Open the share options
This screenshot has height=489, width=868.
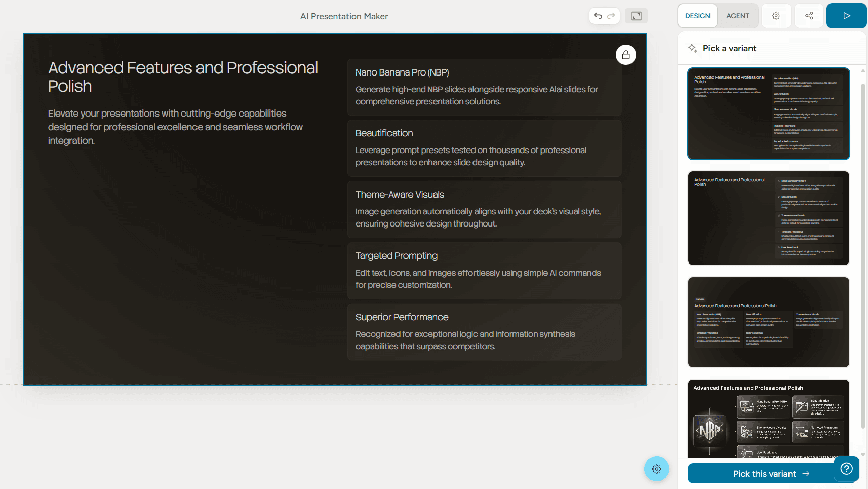809,16
